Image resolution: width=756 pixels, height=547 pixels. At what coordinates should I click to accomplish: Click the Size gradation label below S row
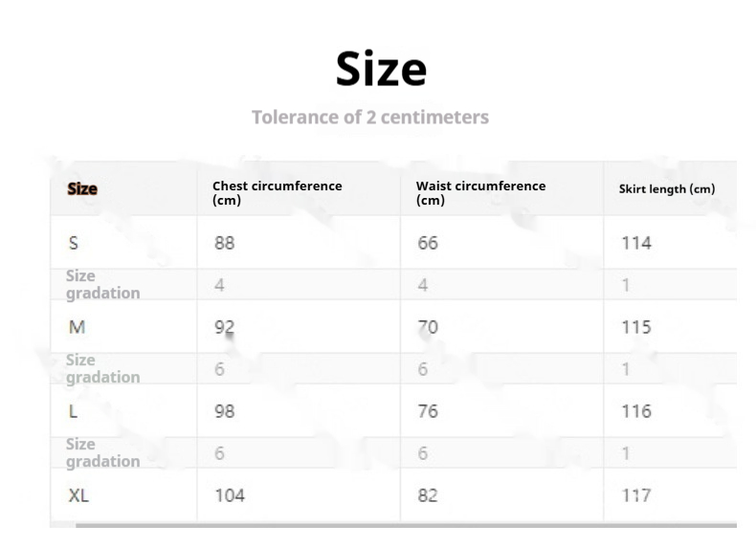102,285
